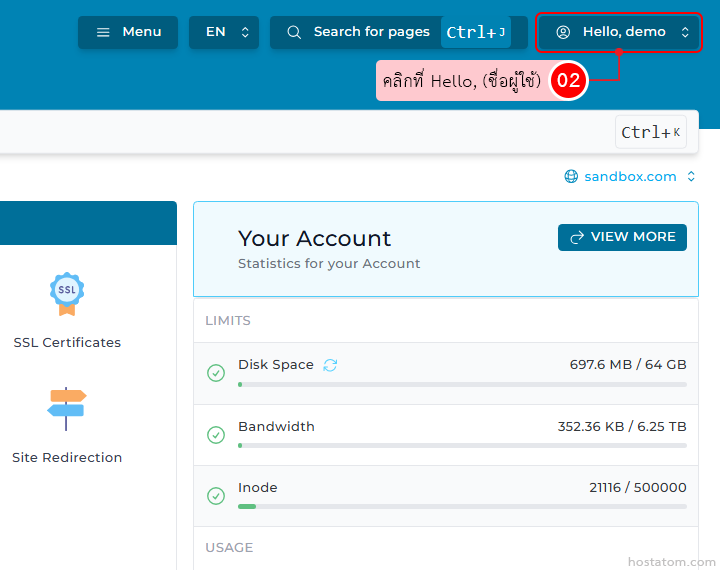Click the hamburger icon on Menu button

(103, 32)
